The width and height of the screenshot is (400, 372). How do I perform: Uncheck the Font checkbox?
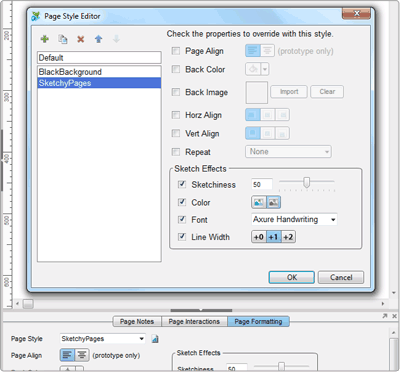pos(182,219)
